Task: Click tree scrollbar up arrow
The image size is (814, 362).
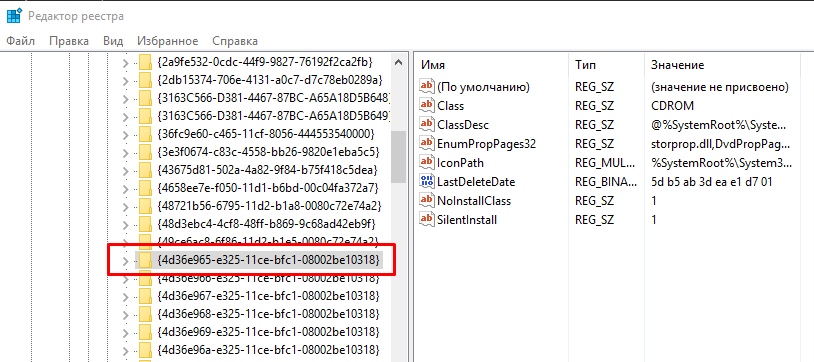Action: point(398,62)
